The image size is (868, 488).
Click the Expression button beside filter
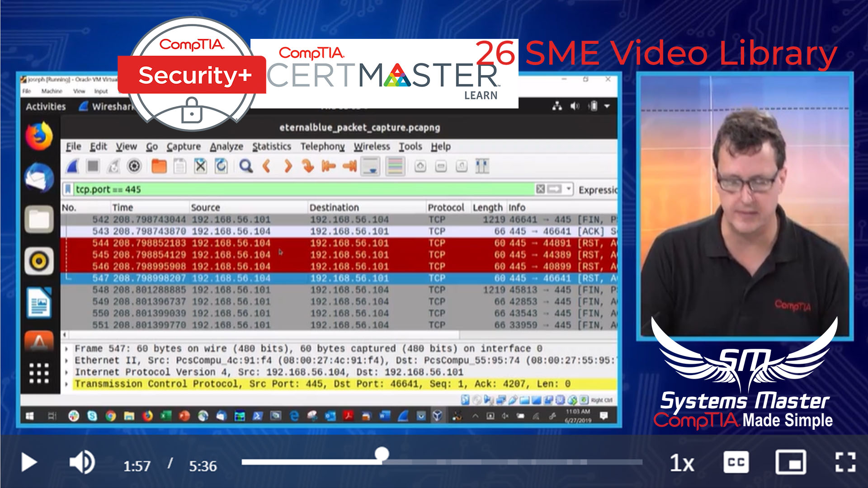click(598, 190)
